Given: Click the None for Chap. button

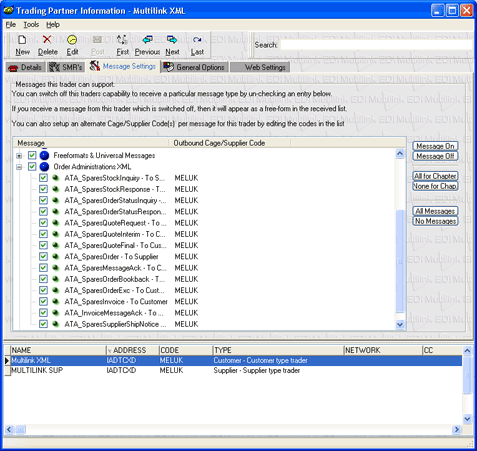Looking at the screenshot, I should click(435, 186).
